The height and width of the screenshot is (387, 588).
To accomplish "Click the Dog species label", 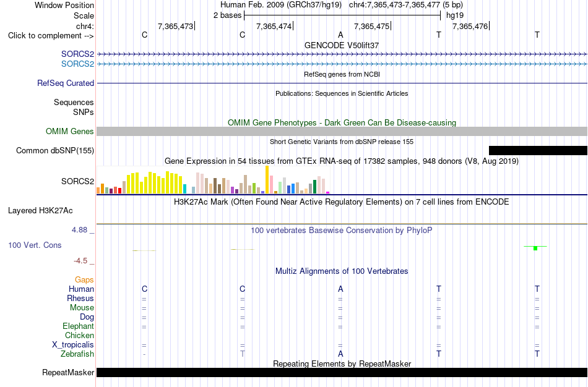I will (87, 317).
